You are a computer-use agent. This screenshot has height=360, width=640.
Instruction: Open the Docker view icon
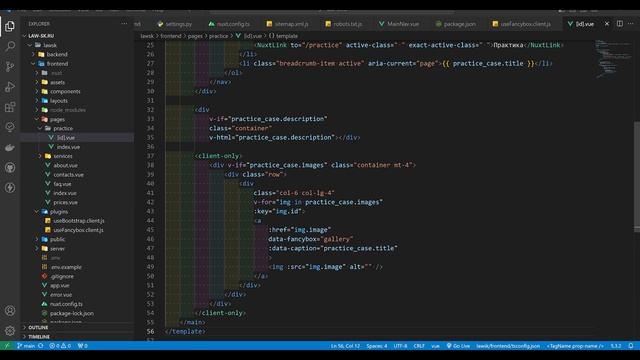[10, 147]
